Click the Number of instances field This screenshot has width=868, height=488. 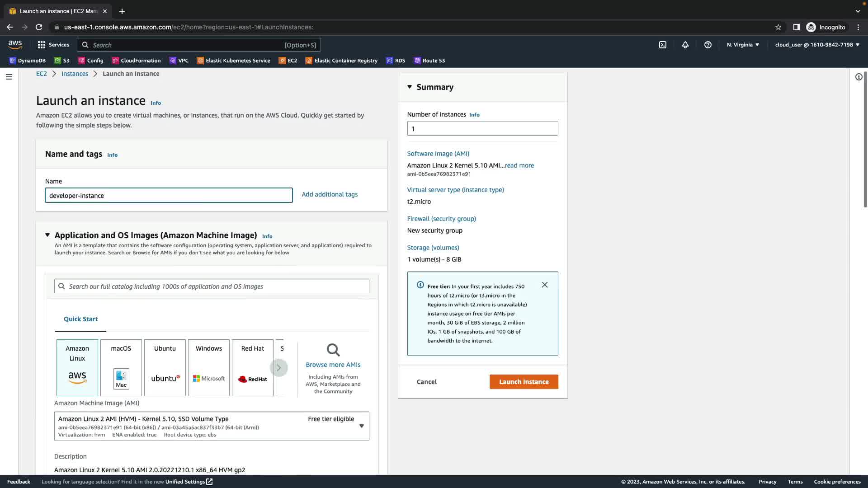click(482, 128)
